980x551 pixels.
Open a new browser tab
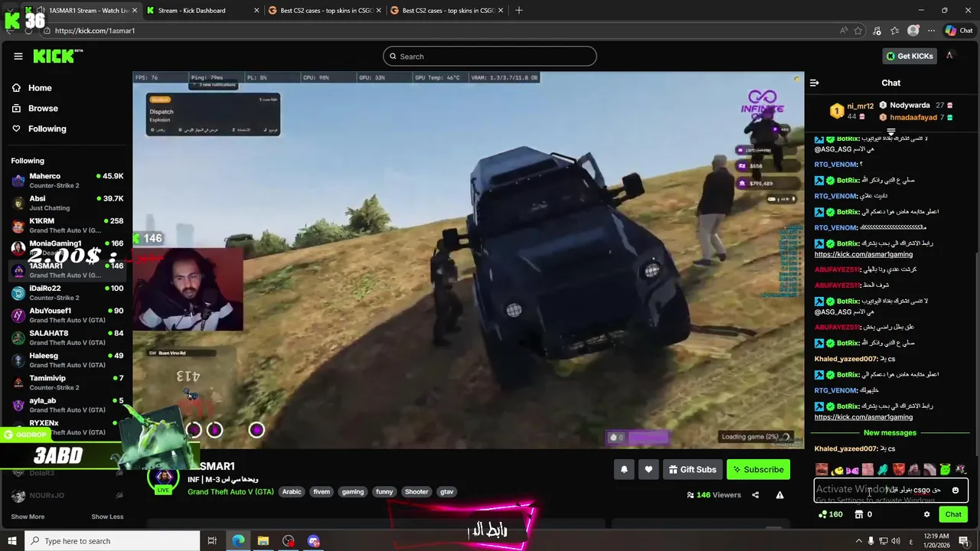[519, 11]
